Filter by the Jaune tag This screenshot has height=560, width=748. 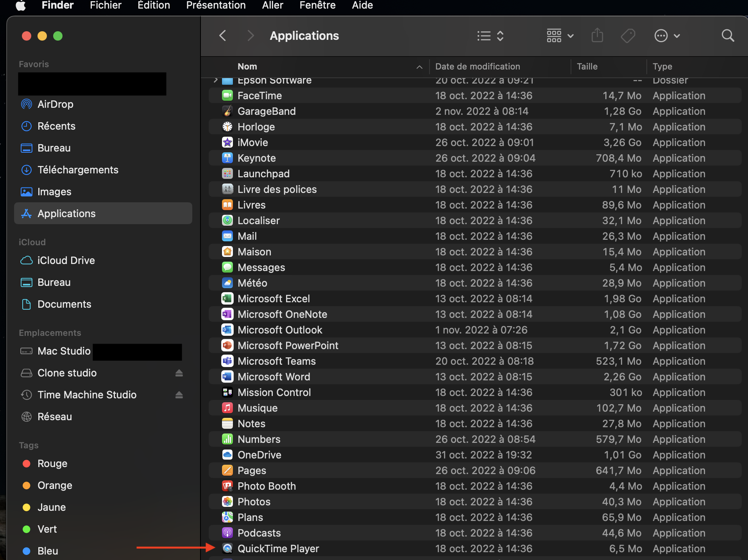point(103,507)
